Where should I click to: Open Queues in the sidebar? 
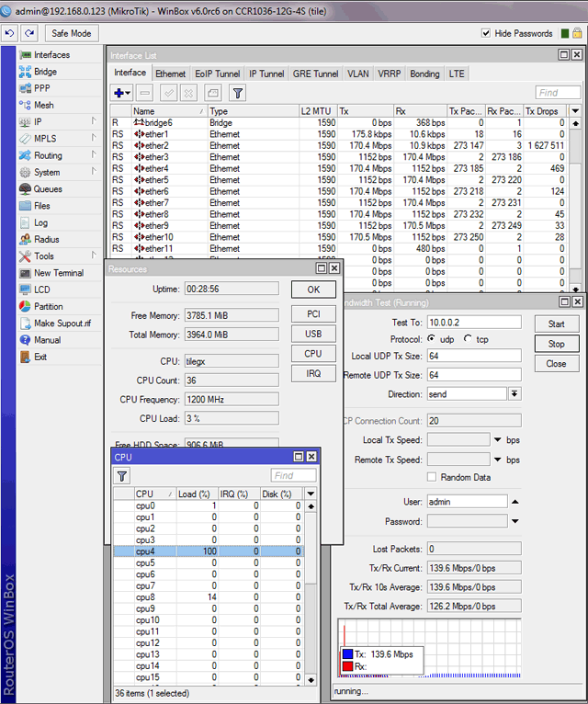(48, 189)
